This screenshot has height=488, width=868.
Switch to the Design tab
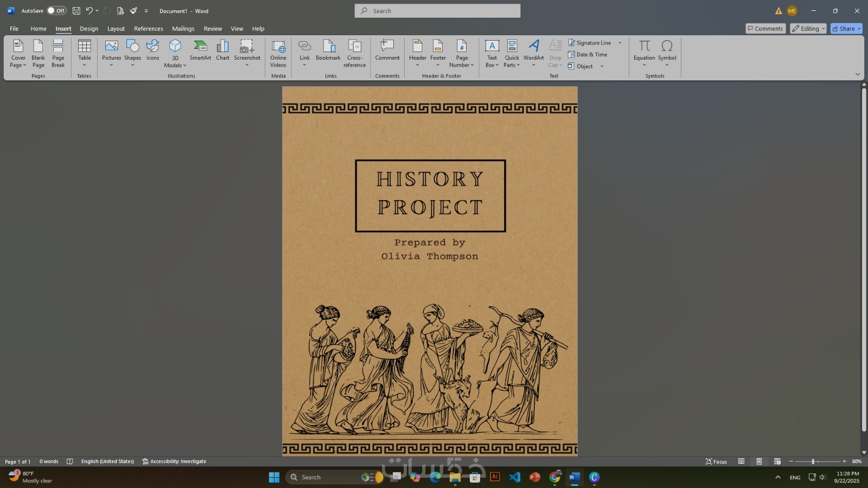pos(89,29)
